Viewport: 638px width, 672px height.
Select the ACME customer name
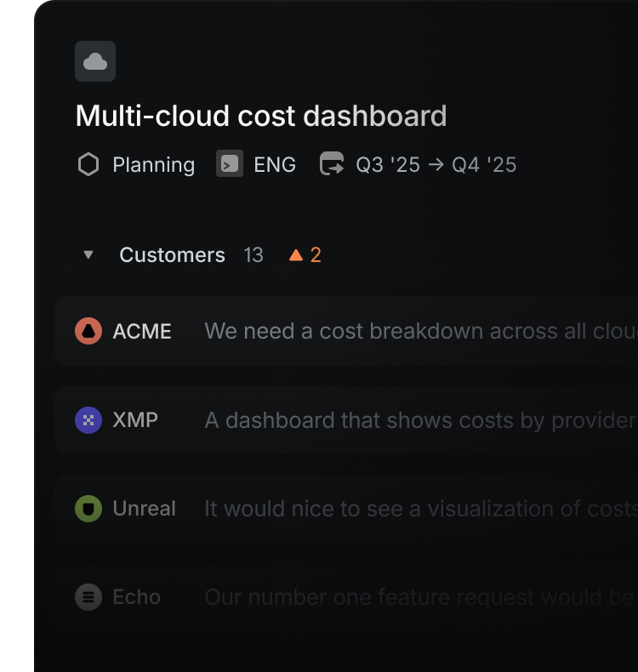pos(142,331)
